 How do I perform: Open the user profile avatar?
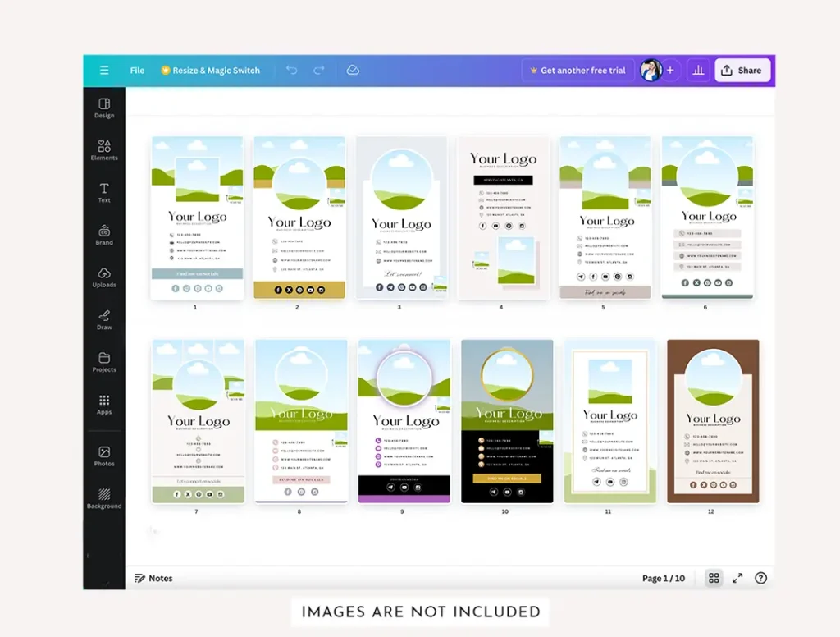point(651,71)
